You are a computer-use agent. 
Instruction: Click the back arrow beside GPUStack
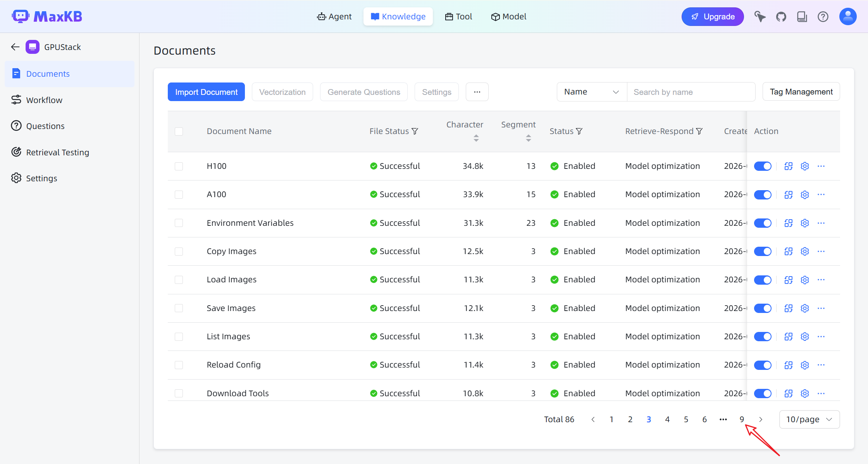(15, 47)
